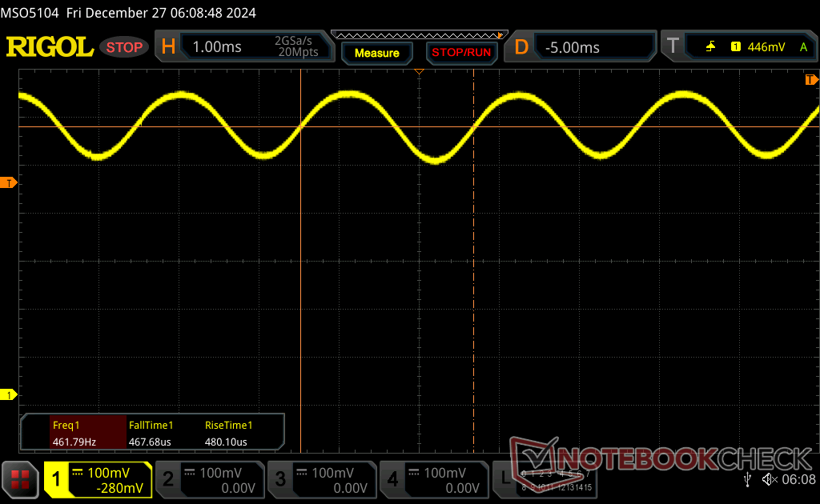This screenshot has width=820, height=504.
Task: Click the RIGOL logo
Action: 50,47
